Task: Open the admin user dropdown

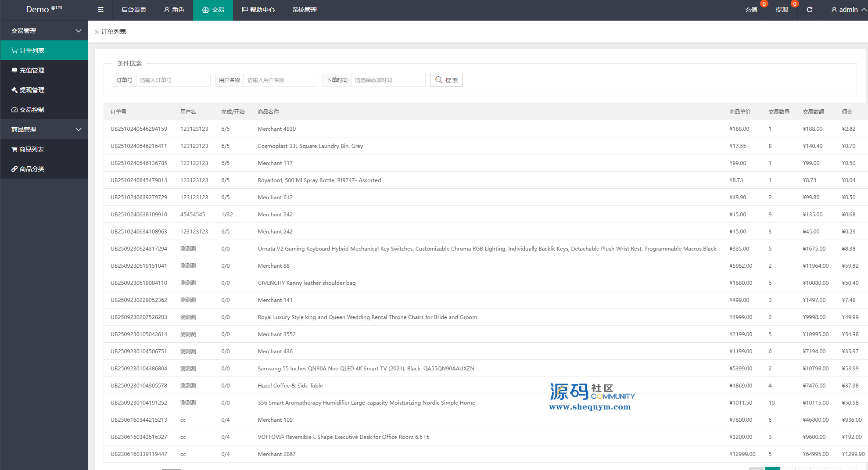Action: point(848,10)
